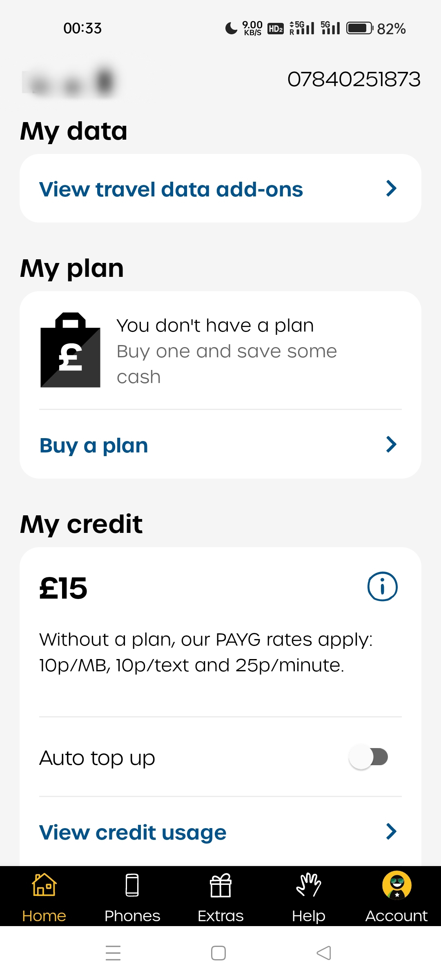The width and height of the screenshot is (441, 980).
Task: Tap the shopping bag pound icon
Action: (70, 350)
